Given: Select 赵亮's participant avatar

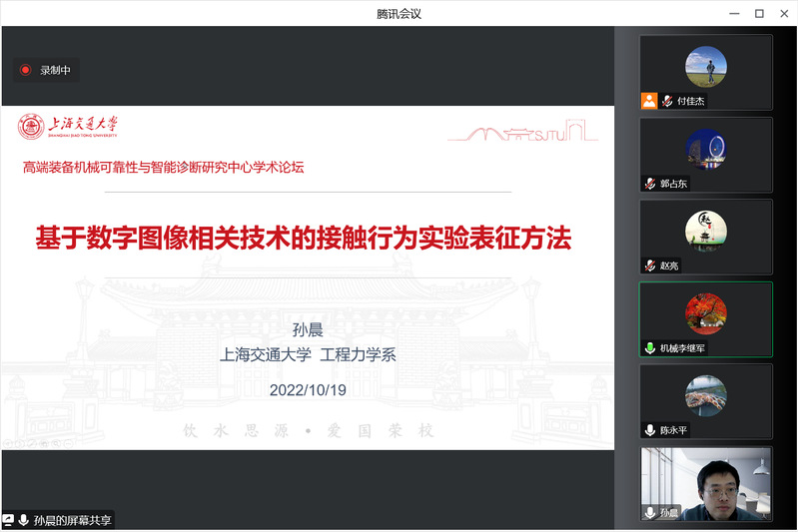Looking at the screenshot, I should coord(705,232).
